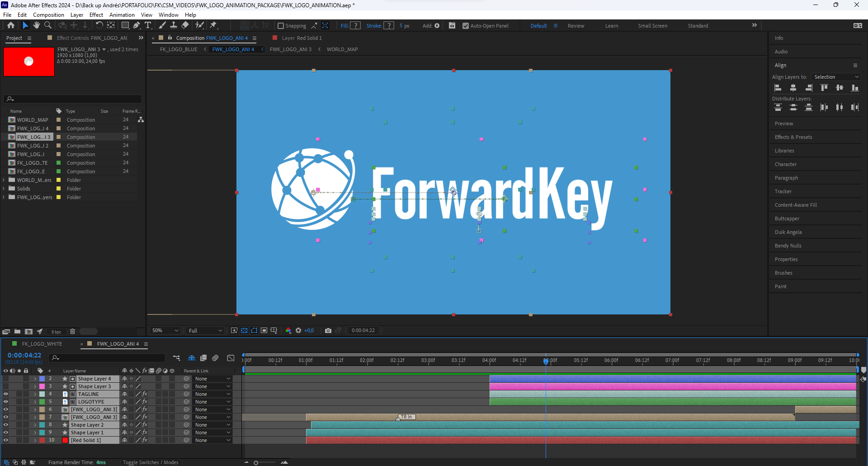
Task: Expand Red Solid 1 layer properties
Action: coord(35,440)
